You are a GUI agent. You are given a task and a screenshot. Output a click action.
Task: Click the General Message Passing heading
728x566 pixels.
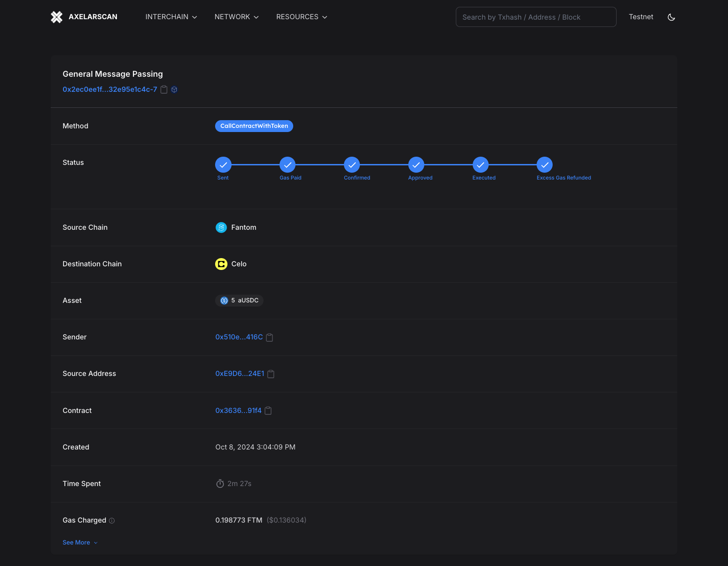point(113,74)
